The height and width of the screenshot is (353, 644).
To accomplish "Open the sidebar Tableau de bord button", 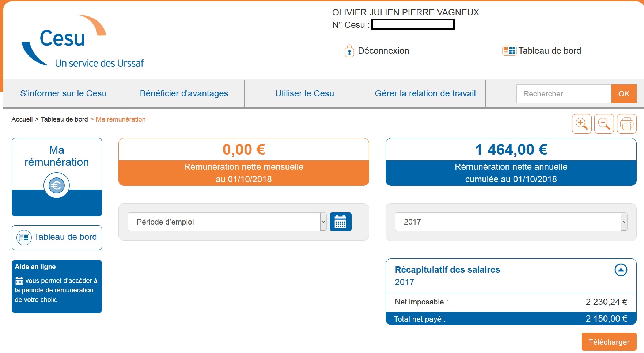I will tap(57, 237).
